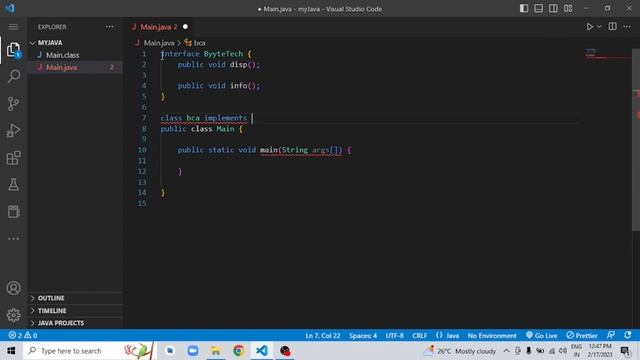
Task: Click the VS Code taskbar icon
Action: click(262, 351)
